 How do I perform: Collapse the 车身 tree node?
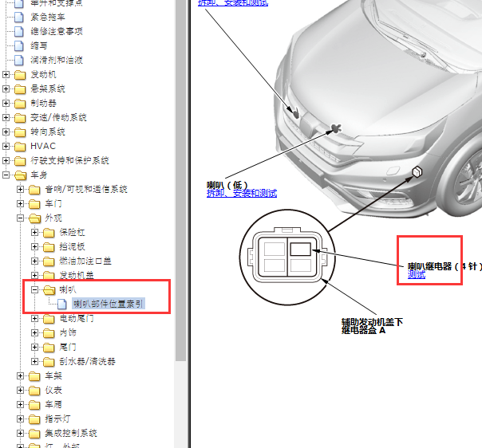click(6, 175)
